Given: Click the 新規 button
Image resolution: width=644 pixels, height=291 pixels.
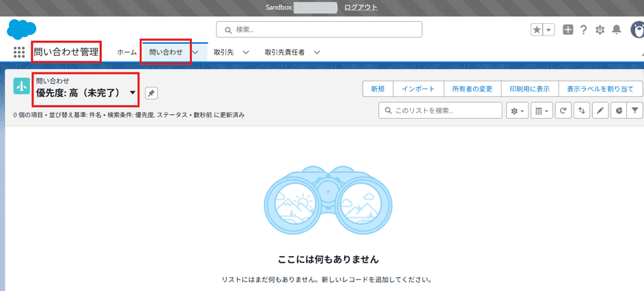Looking at the screenshot, I should (x=378, y=89).
